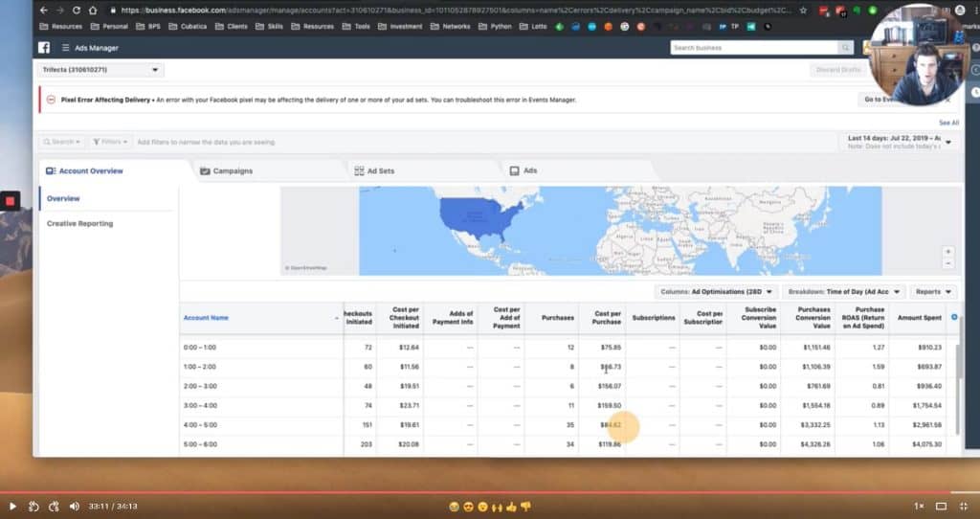Click the See All link
The image size is (980, 519).
coord(947,123)
